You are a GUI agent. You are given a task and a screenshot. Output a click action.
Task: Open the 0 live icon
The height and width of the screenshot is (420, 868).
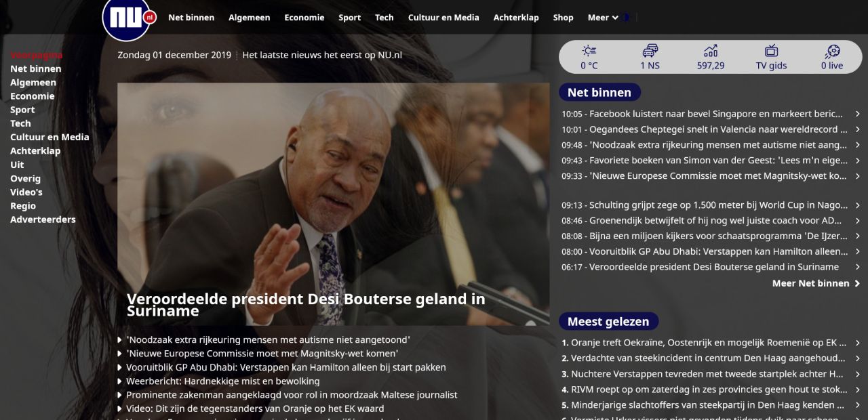(832, 58)
